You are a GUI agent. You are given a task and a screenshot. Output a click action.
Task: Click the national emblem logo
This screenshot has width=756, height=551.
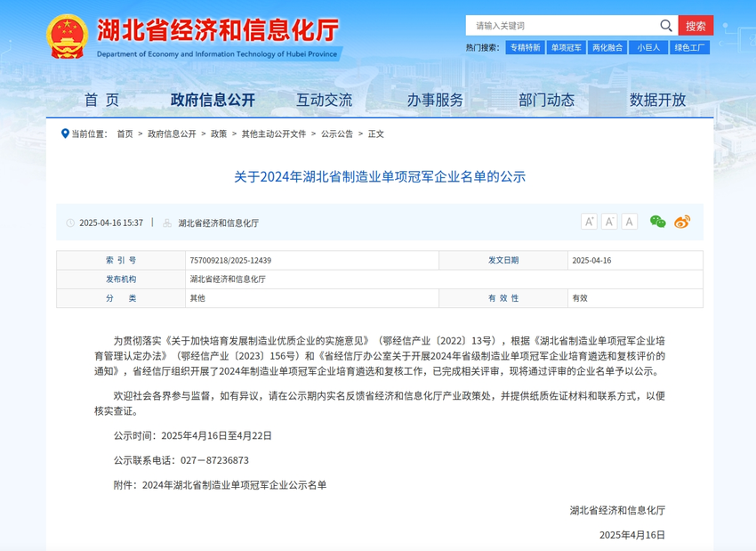point(67,36)
